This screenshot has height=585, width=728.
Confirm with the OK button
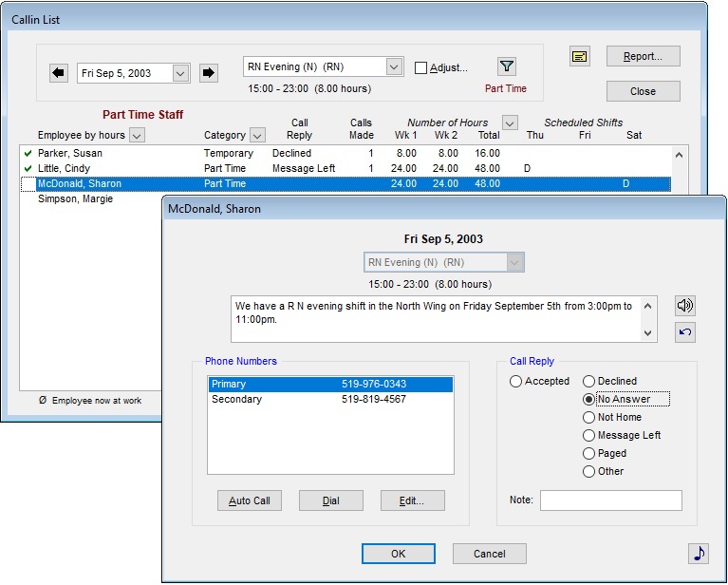(x=399, y=554)
